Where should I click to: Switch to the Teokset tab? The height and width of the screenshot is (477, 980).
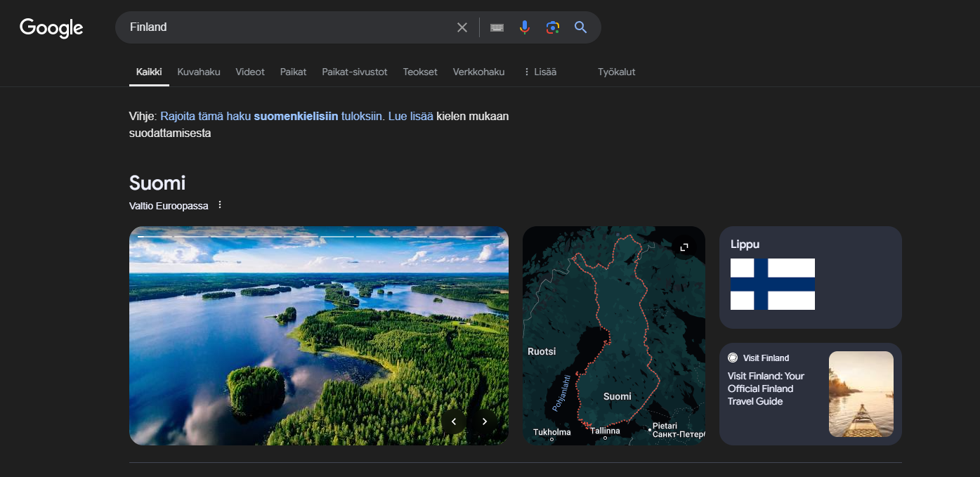point(420,72)
